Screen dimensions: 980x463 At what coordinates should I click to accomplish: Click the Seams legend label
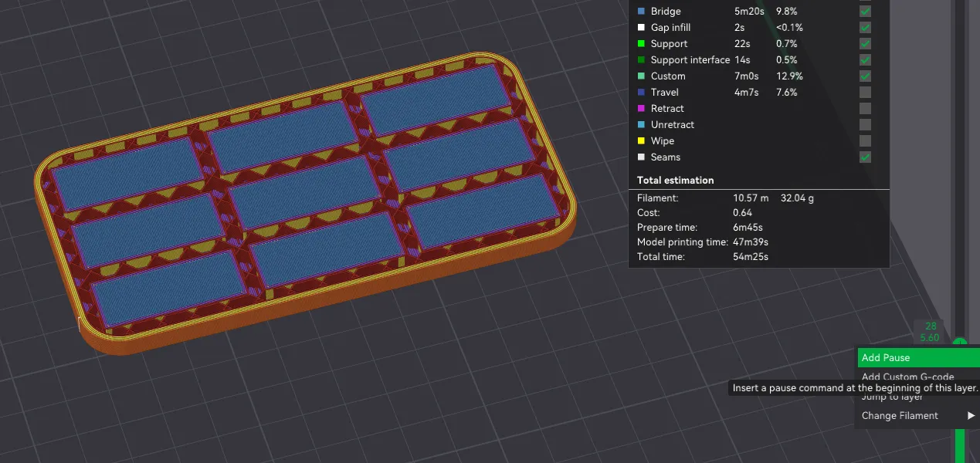click(666, 157)
